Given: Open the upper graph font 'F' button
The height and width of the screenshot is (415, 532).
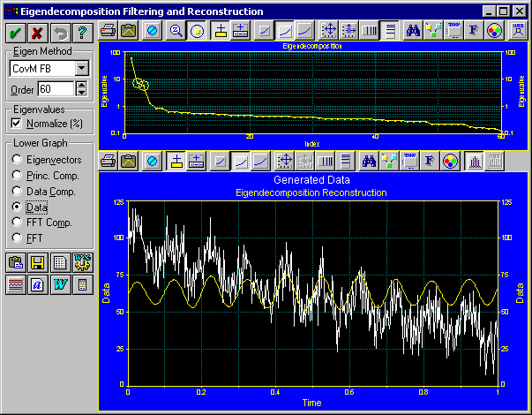Looking at the screenshot, I should [x=474, y=31].
